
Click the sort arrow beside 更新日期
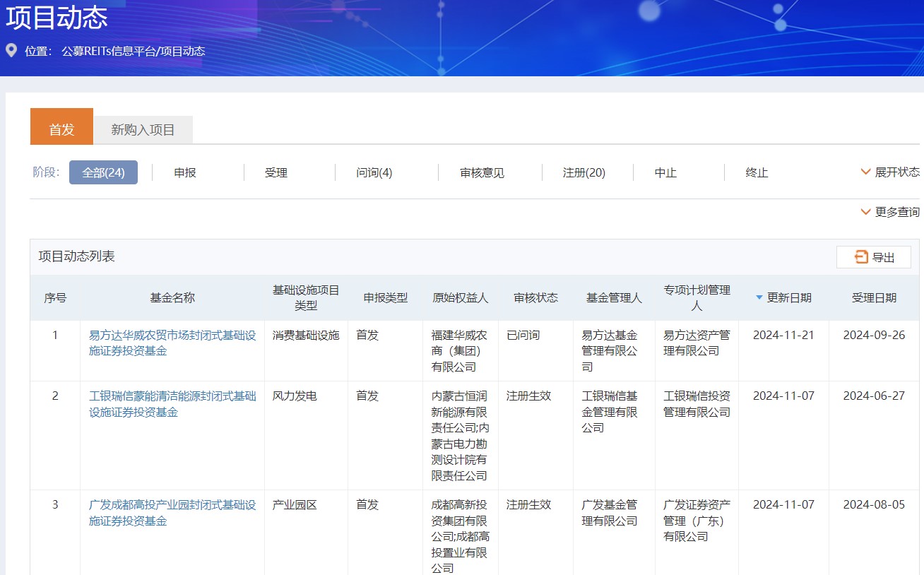click(x=759, y=298)
